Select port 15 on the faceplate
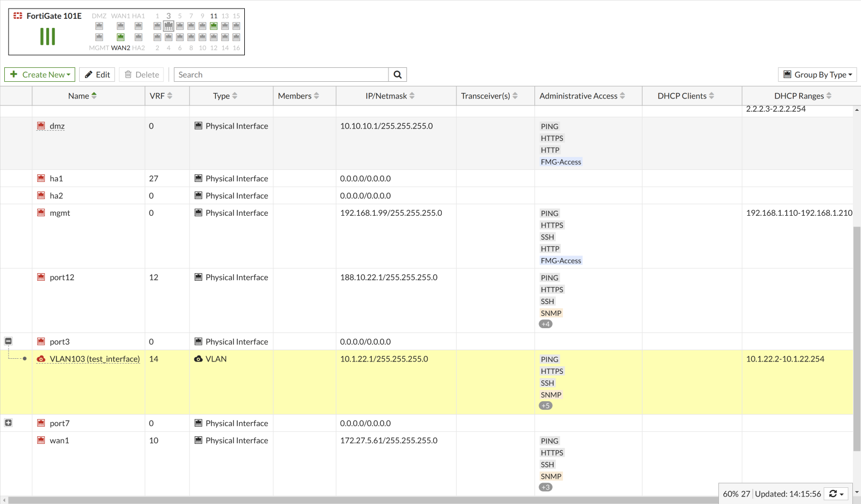The image size is (861, 504). pos(236,26)
